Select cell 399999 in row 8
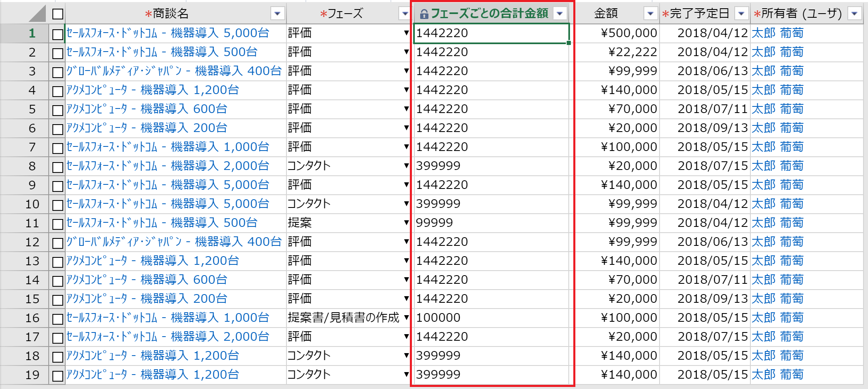The image size is (868, 389). 491,166
